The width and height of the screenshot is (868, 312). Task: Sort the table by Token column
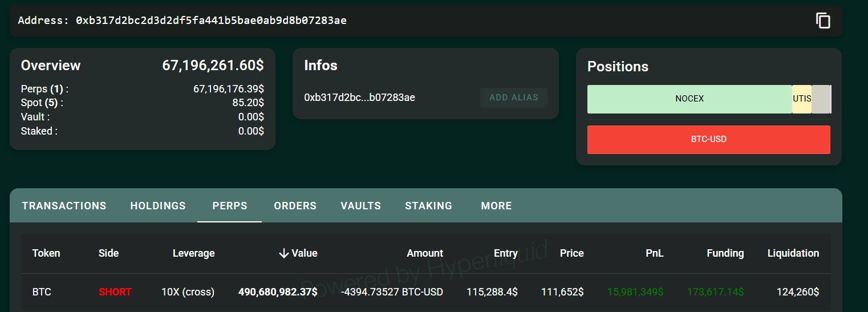point(46,253)
